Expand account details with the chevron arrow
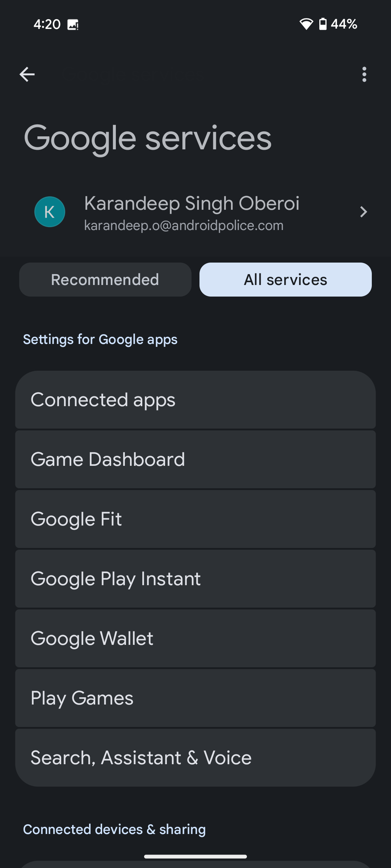 (x=363, y=212)
